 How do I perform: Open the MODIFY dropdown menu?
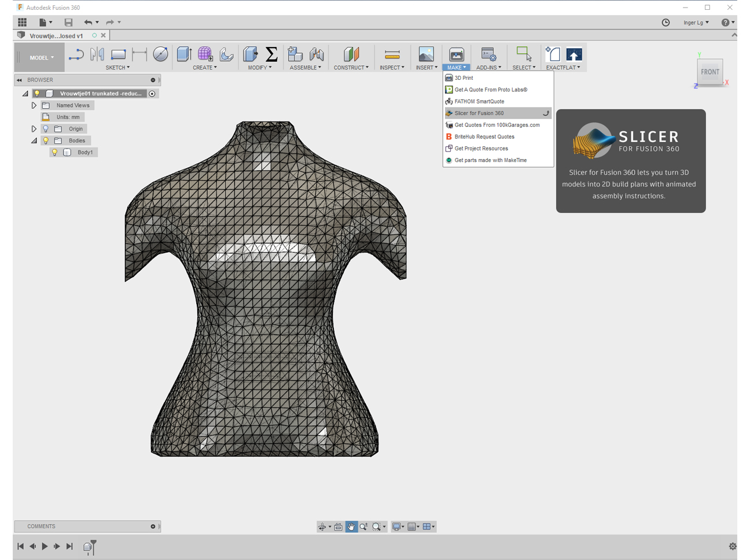tap(260, 68)
